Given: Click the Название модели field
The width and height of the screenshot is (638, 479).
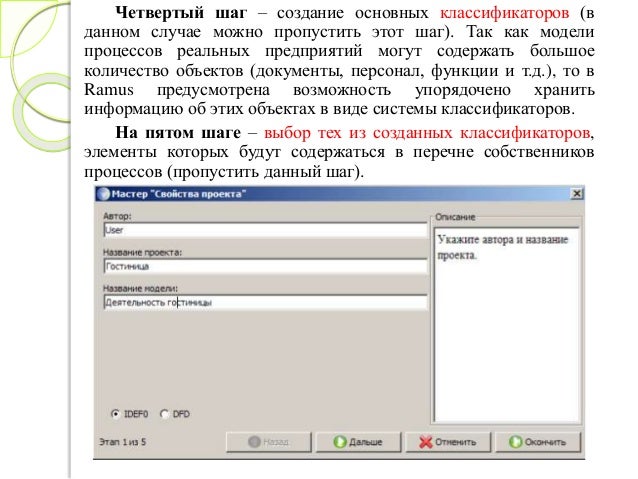Looking at the screenshot, I should (265, 302).
